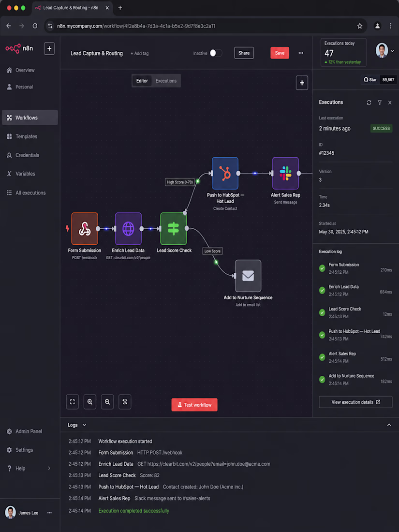The width and height of the screenshot is (399, 532).
Task: Click the Test workflow button
Action: click(x=194, y=405)
